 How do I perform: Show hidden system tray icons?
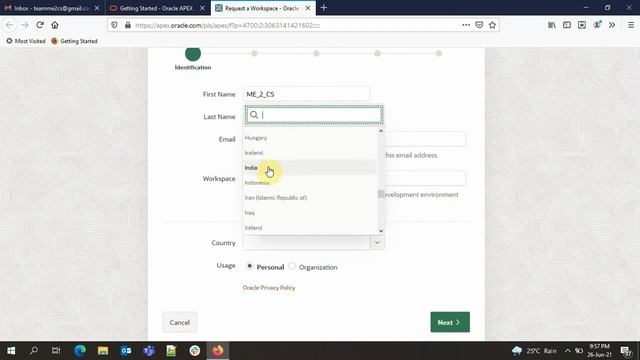(x=568, y=351)
